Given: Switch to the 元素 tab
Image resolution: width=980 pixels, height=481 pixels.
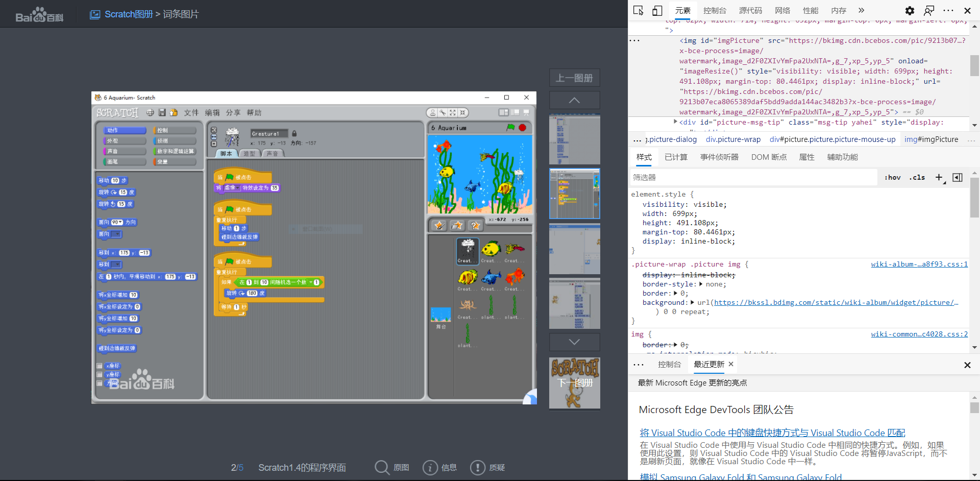Looking at the screenshot, I should (x=683, y=10).
